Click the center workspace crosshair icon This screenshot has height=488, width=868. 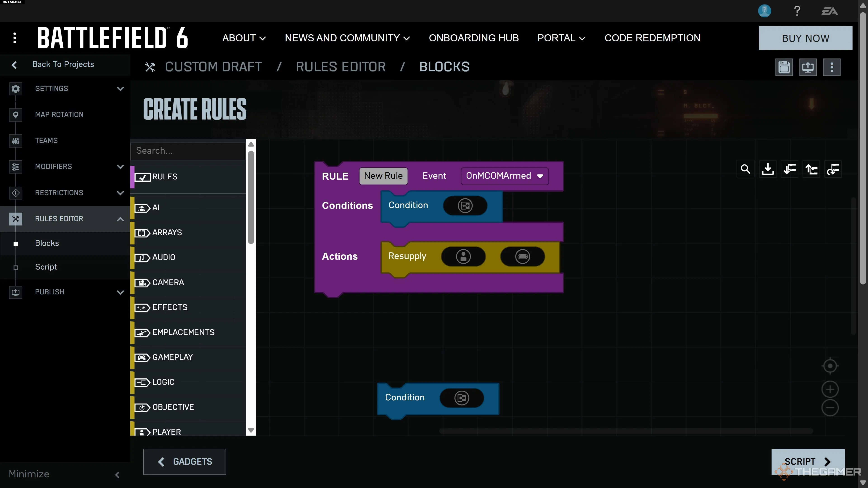pos(830,366)
